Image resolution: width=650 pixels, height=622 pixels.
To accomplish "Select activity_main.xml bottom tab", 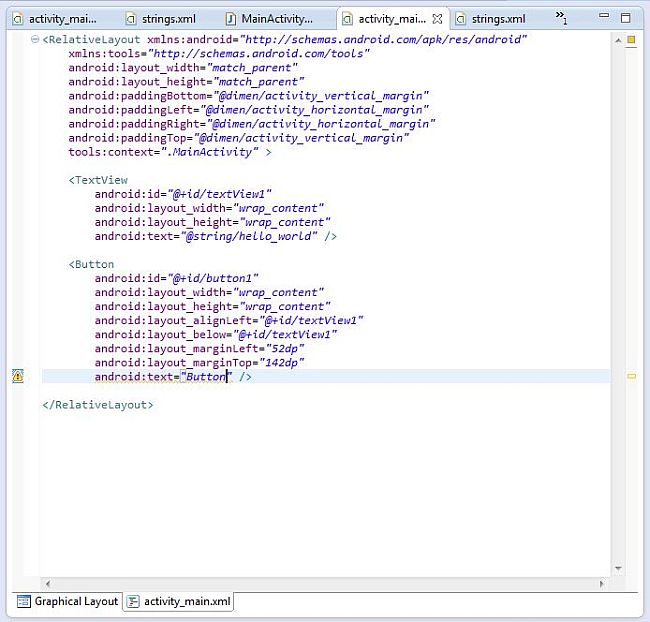I will click(x=178, y=601).
